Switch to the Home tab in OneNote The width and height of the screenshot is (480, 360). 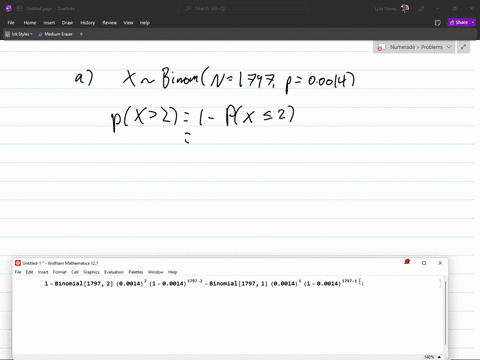30,23
